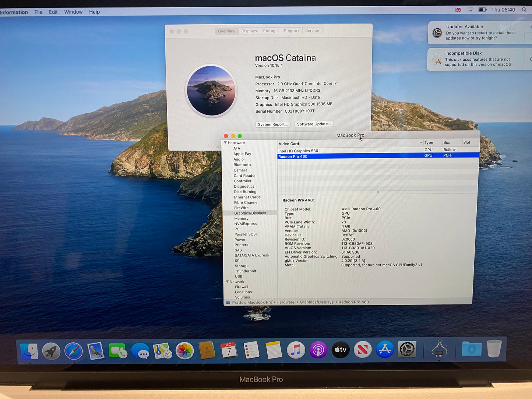Viewport: 532px width, 399px height.
Task: Select Audio in the sidebar
Action: [x=238, y=159]
